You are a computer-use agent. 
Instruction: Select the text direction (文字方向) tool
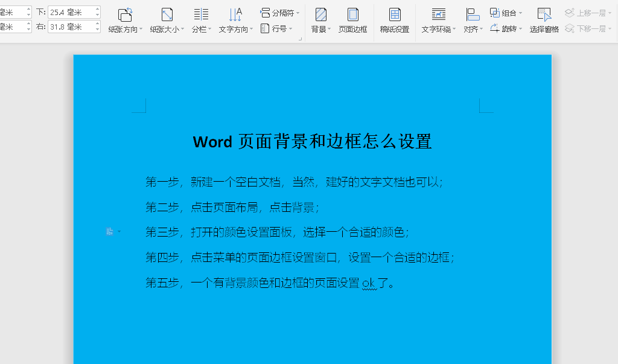[x=235, y=21]
